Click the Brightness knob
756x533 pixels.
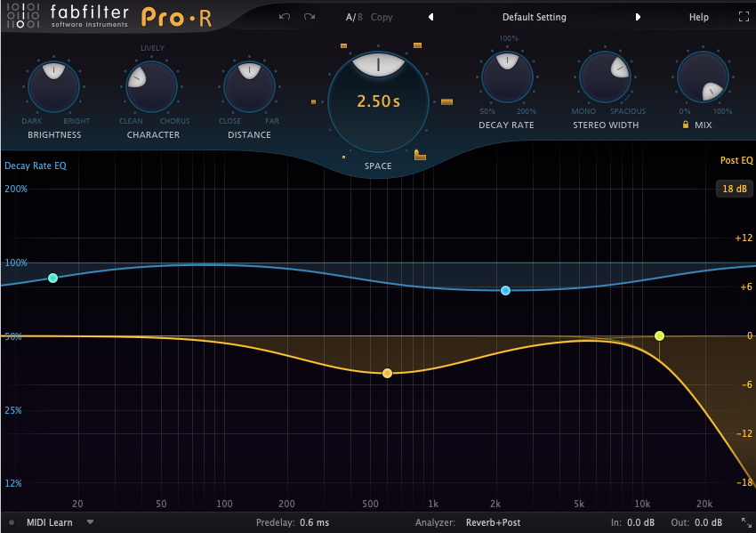[53, 87]
